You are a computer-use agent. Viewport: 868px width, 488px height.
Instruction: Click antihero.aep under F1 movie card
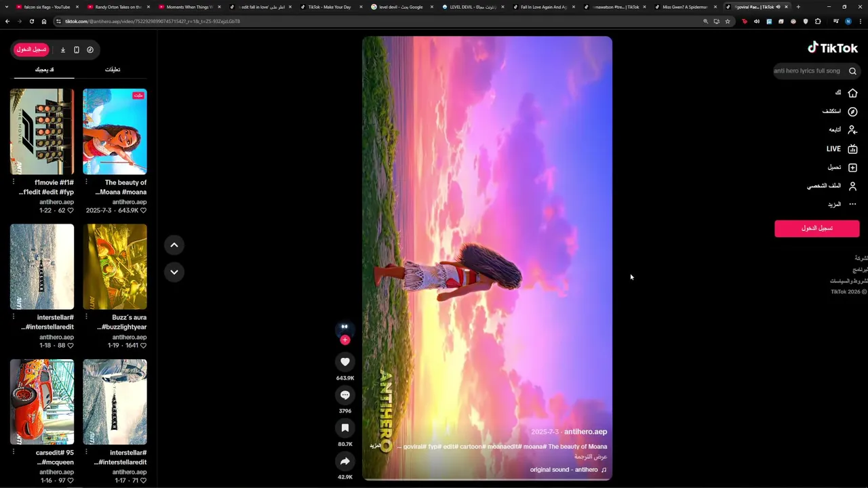pos(56,202)
